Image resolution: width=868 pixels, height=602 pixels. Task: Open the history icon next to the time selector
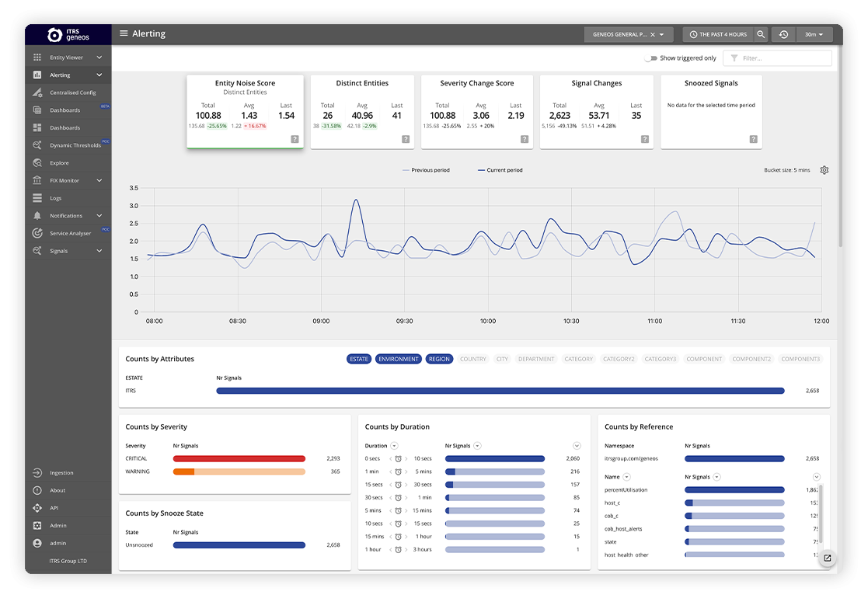[x=784, y=34]
